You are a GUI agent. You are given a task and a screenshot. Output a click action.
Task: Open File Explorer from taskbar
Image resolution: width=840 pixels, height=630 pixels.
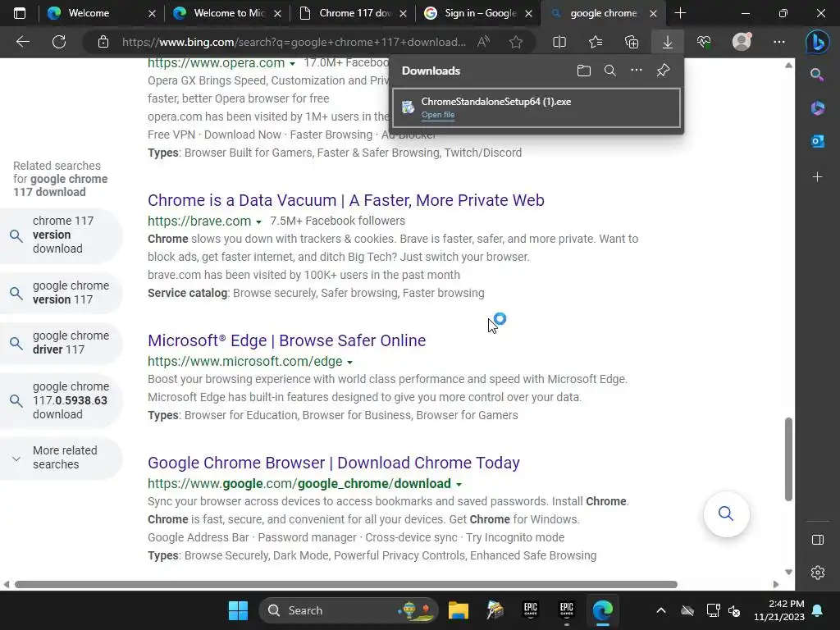click(459, 610)
